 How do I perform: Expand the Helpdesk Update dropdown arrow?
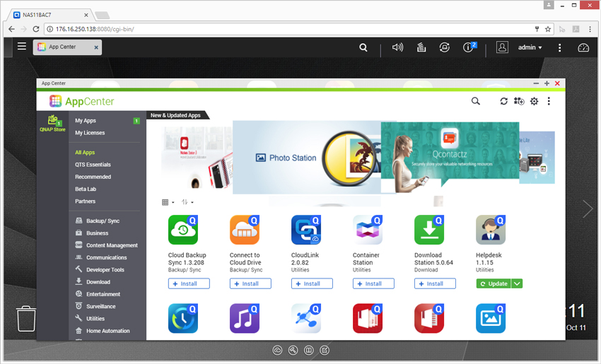pos(517,283)
